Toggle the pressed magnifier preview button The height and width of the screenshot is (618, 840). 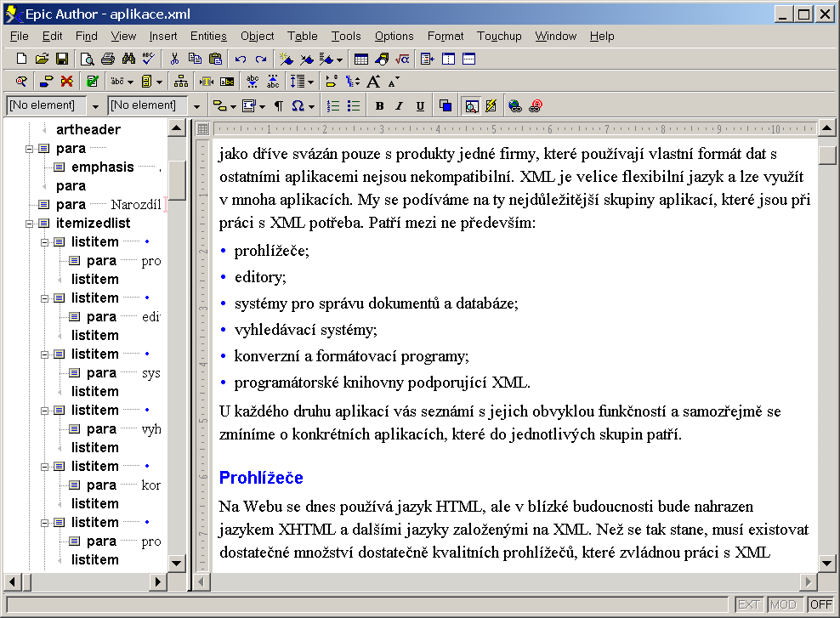coord(471,106)
